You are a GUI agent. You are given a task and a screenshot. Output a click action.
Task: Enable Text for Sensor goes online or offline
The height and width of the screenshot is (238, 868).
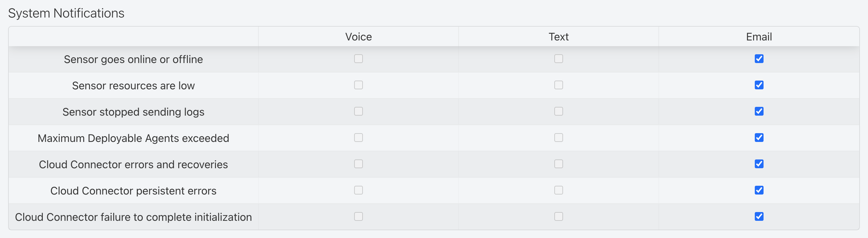pyautogui.click(x=559, y=59)
